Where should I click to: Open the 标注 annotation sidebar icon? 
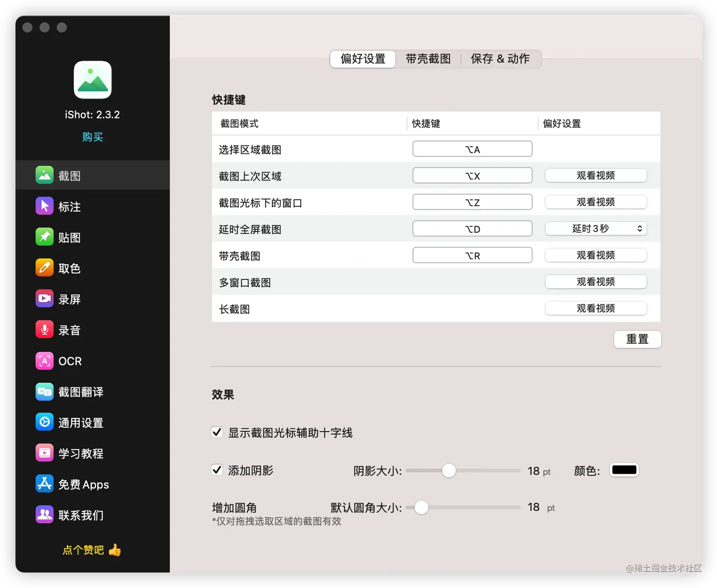tap(45, 206)
